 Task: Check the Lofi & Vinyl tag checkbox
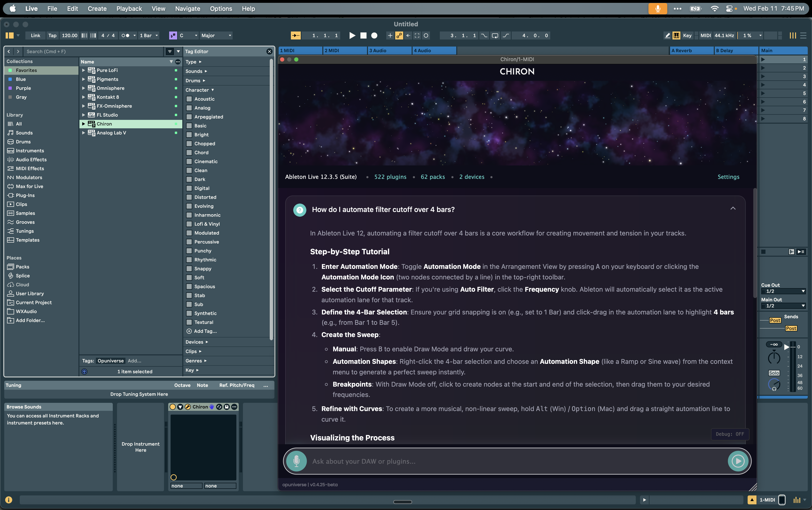click(190, 224)
